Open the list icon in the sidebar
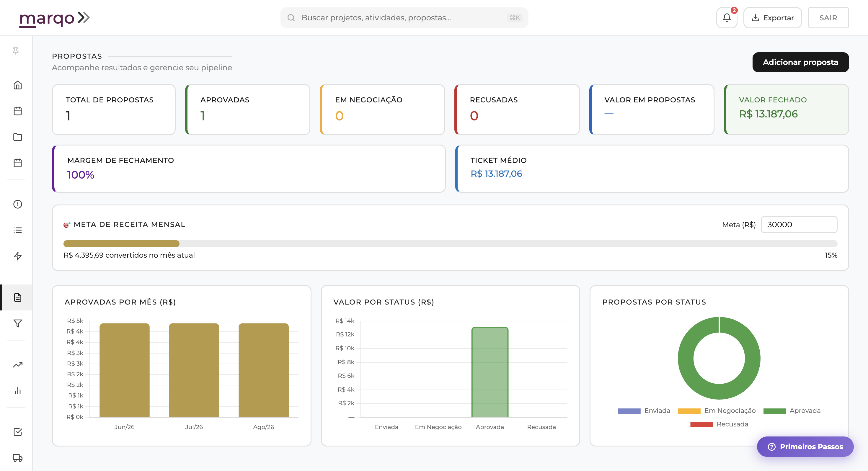Screen dimensions: 868x471 [x=17, y=230]
